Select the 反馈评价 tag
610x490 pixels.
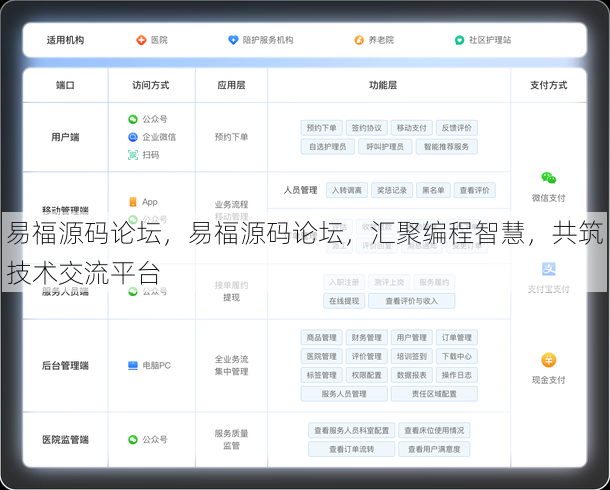(x=457, y=128)
